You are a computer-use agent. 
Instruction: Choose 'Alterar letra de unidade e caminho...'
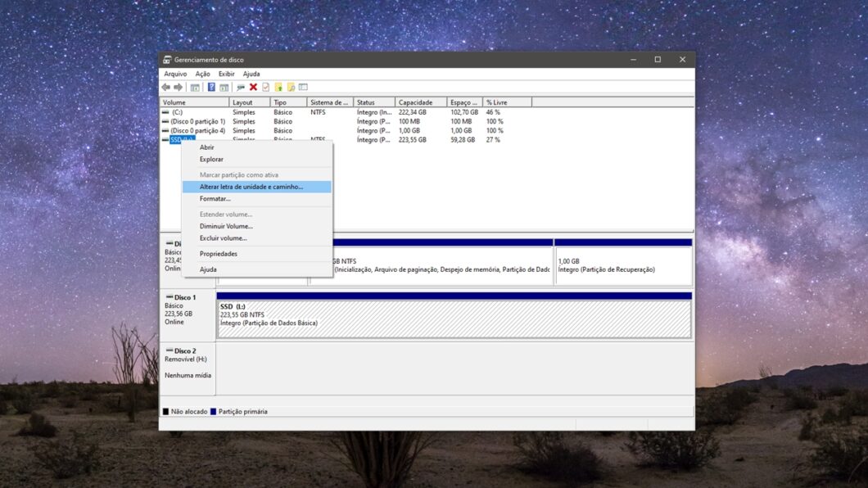tap(251, 188)
